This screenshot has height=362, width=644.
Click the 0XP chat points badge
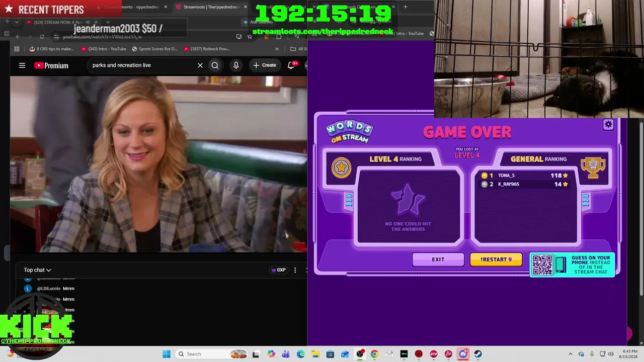278,270
